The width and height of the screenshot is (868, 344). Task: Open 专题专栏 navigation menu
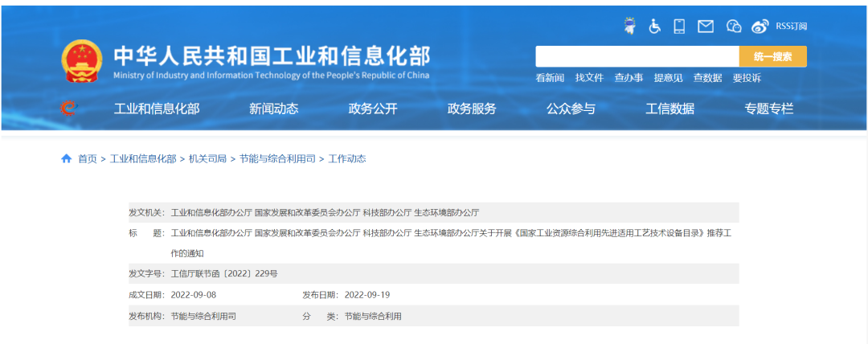coord(769,109)
